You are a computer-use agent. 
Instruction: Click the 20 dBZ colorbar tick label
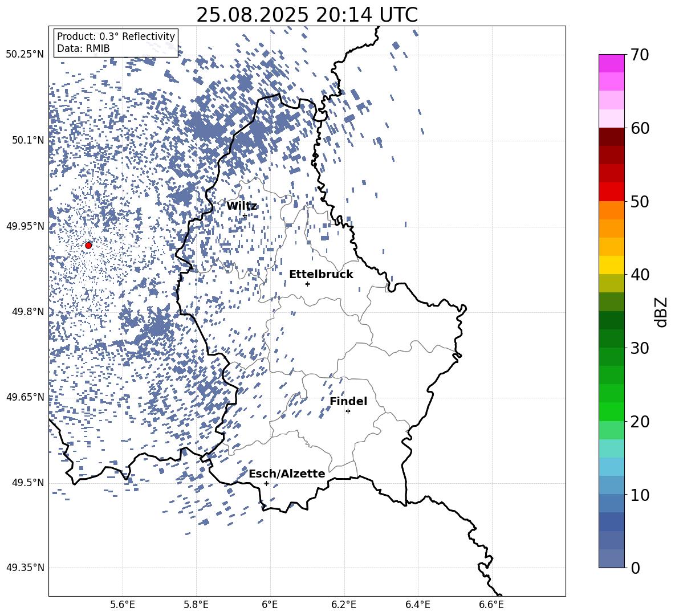[x=640, y=422]
